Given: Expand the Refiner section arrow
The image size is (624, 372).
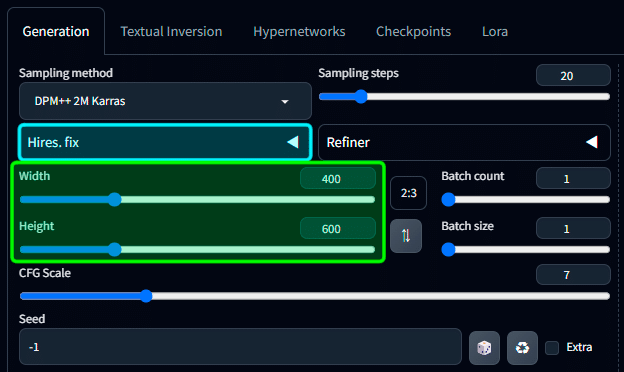Looking at the screenshot, I should coord(592,142).
